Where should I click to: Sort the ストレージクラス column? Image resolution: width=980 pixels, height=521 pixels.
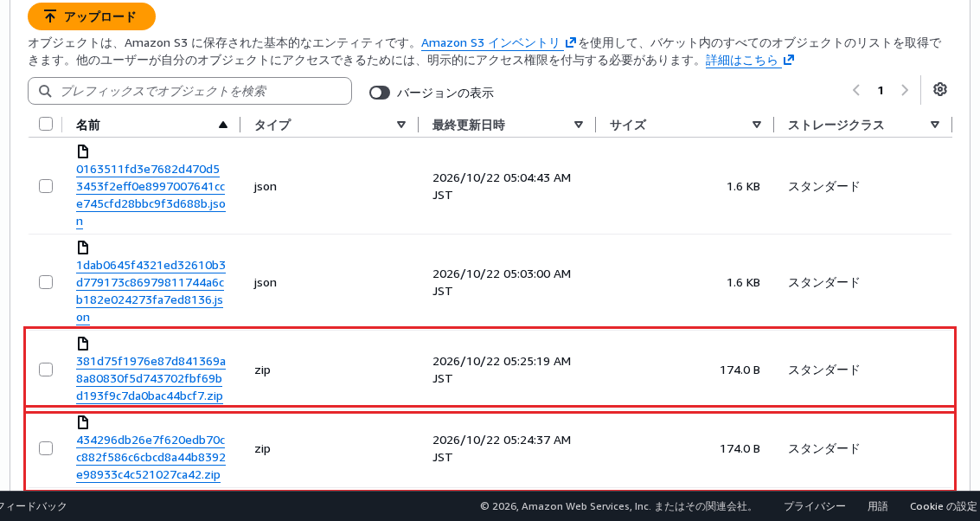coord(935,125)
